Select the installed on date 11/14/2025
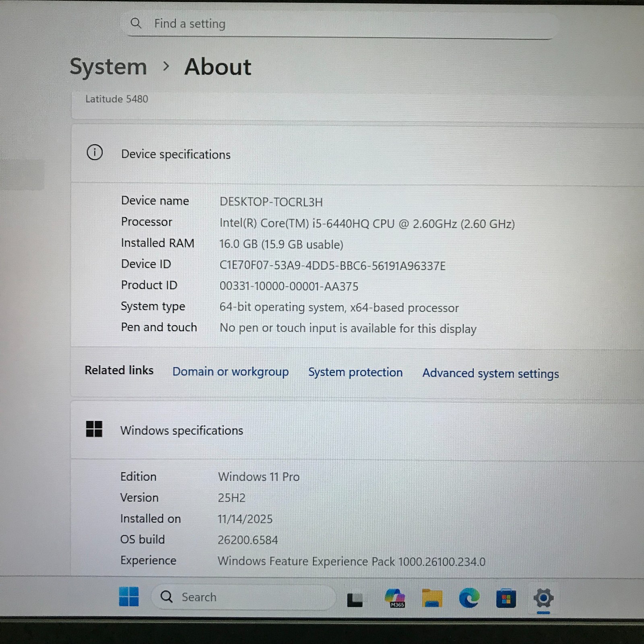644x644 pixels. [x=245, y=519]
